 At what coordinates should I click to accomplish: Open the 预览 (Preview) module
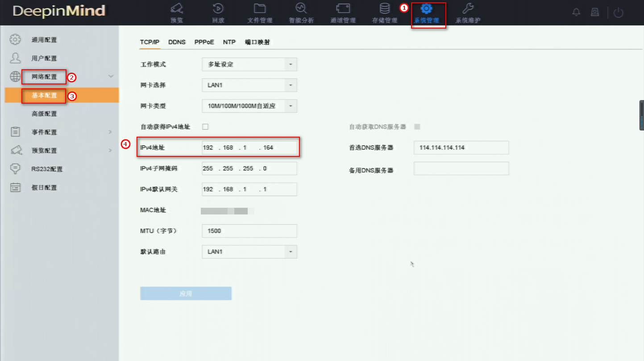pos(176,12)
